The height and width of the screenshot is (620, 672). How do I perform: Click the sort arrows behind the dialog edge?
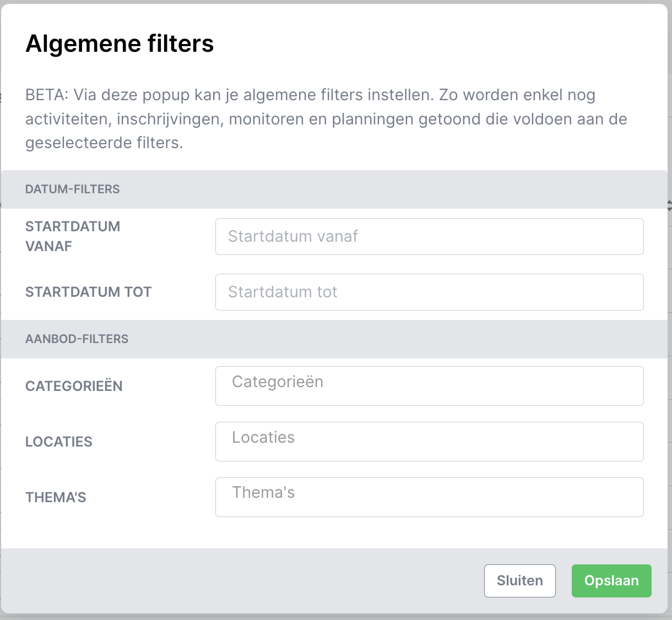pos(669,206)
